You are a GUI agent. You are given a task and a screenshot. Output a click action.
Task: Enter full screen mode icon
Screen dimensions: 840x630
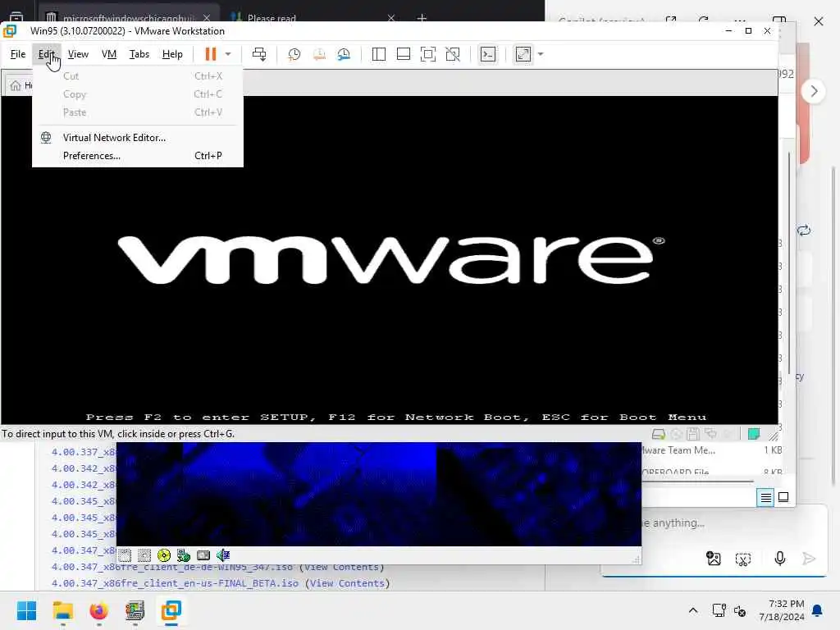point(428,54)
